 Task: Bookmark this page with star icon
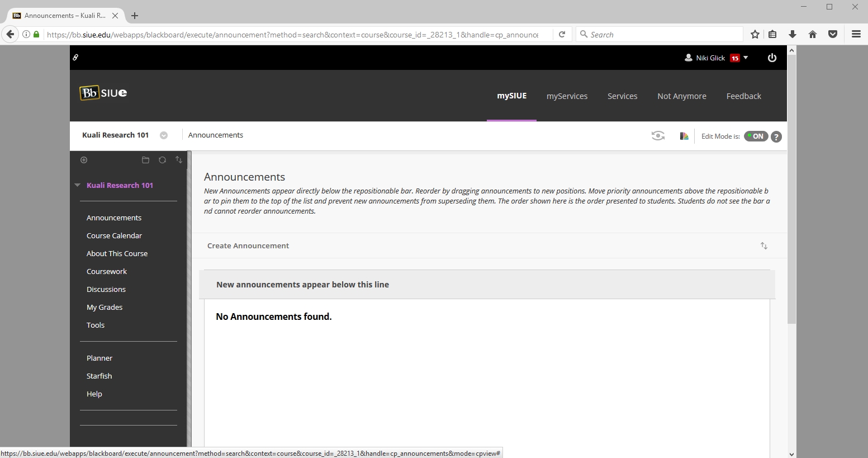(755, 35)
